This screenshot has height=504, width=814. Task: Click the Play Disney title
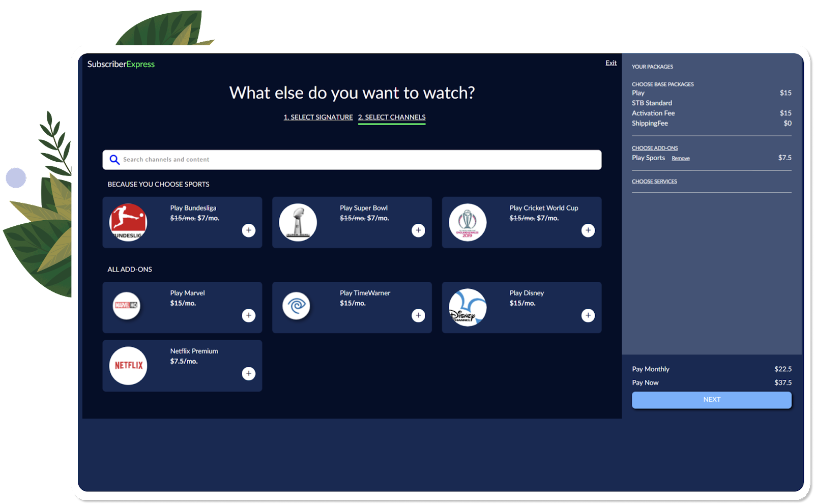click(x=527, y=293)
